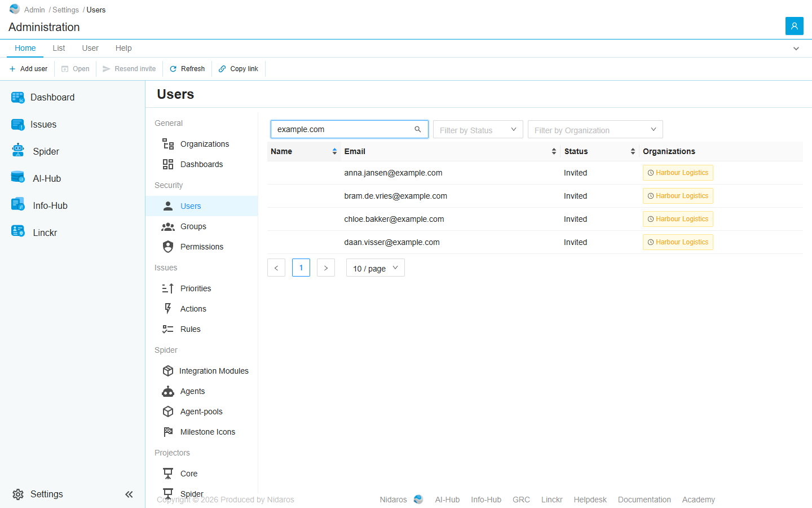812x508 pixels.
Task: Refresh the users list
Action: (x=187, y=69)
